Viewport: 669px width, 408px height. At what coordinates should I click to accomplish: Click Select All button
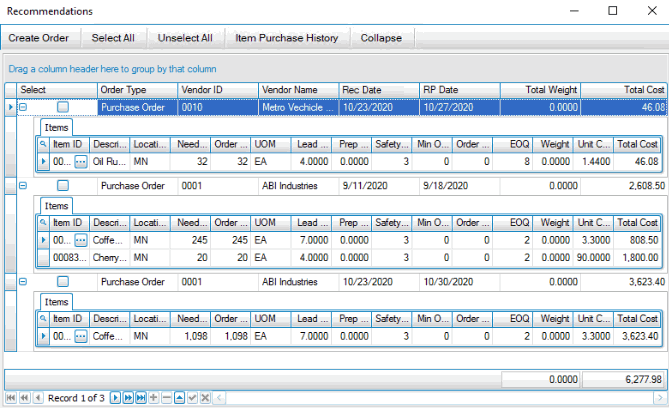[x=113, y=38]
